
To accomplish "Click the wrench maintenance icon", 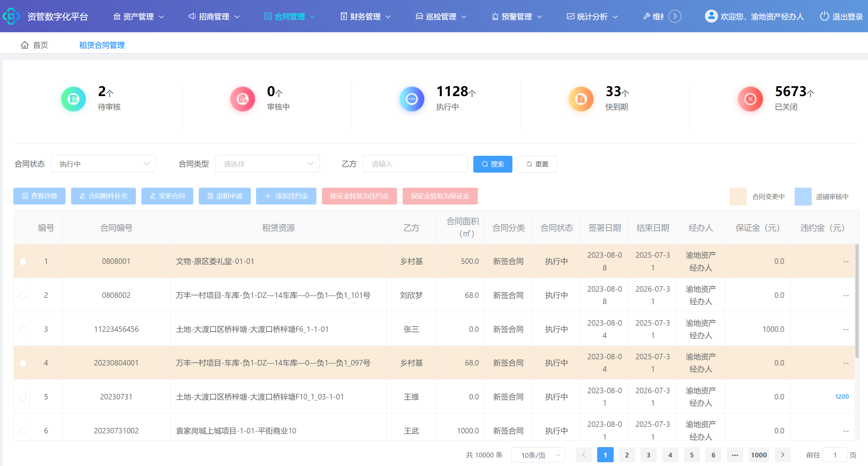I will click(x=646, y=16).
